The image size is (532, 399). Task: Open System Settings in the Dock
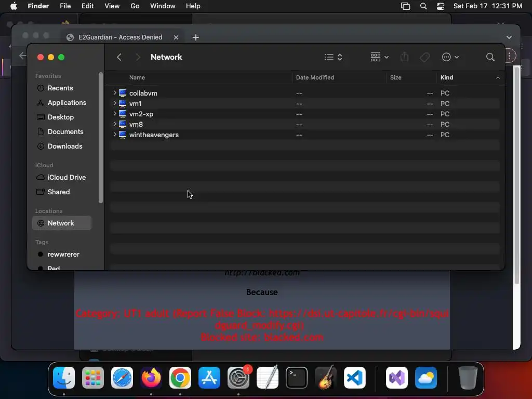click(x=238, y=378)
